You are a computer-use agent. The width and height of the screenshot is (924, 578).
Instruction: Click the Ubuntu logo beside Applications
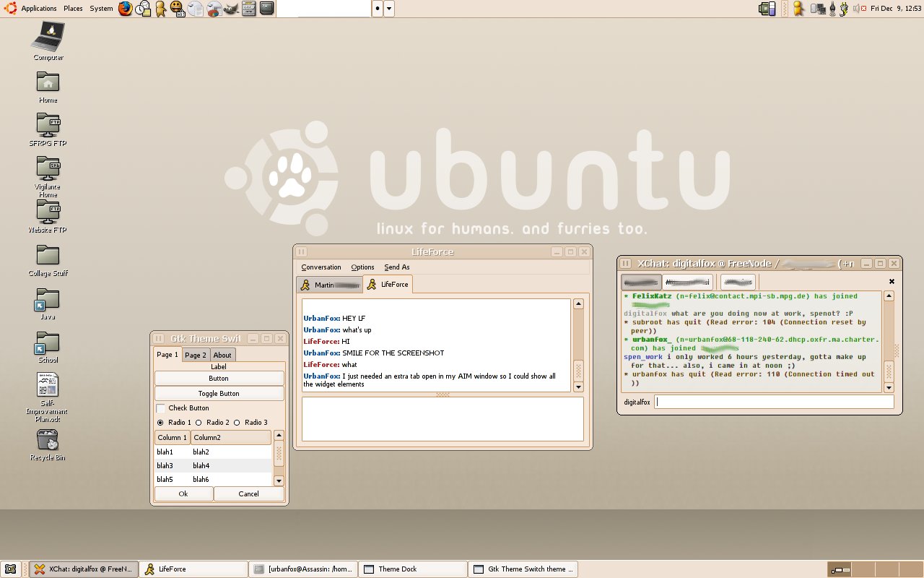click(9, 9)
